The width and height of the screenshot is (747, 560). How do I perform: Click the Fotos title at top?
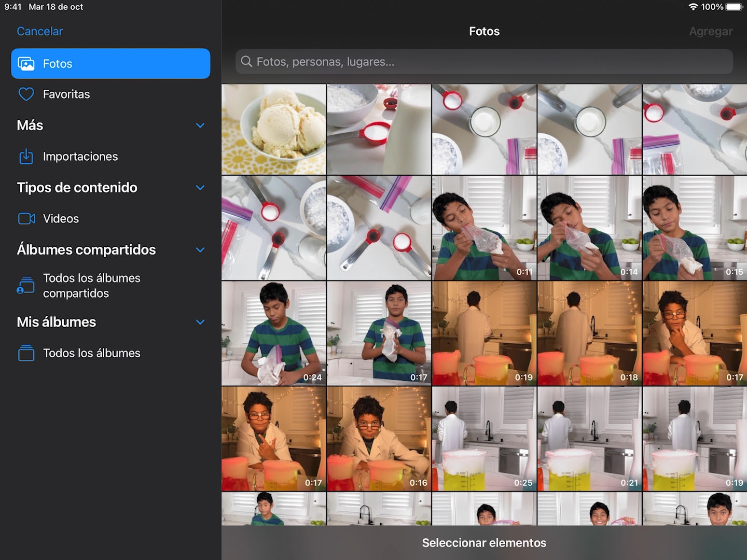pyautogui.click(x=484, y=31)
